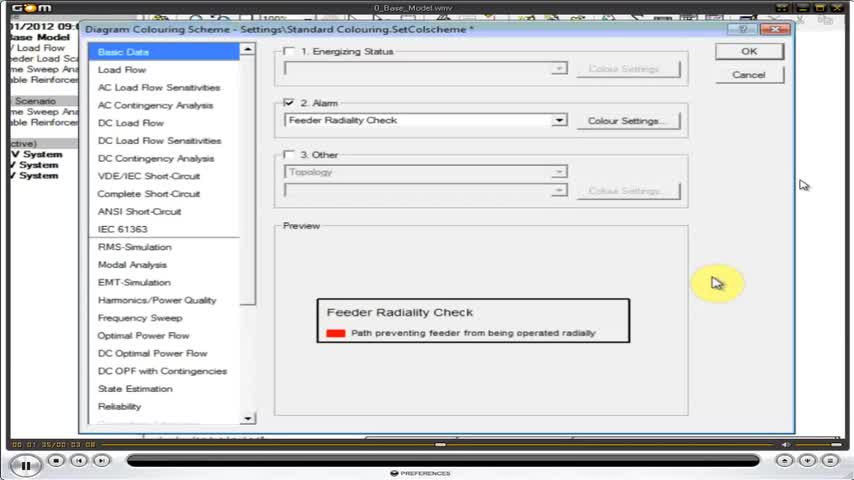
Task: Open Colour Settings for Energizing Status
Action: (629, 69)
